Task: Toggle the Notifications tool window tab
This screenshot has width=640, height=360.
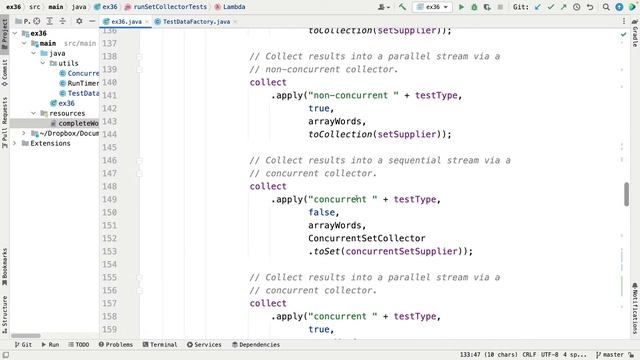Action: point(635,309)
